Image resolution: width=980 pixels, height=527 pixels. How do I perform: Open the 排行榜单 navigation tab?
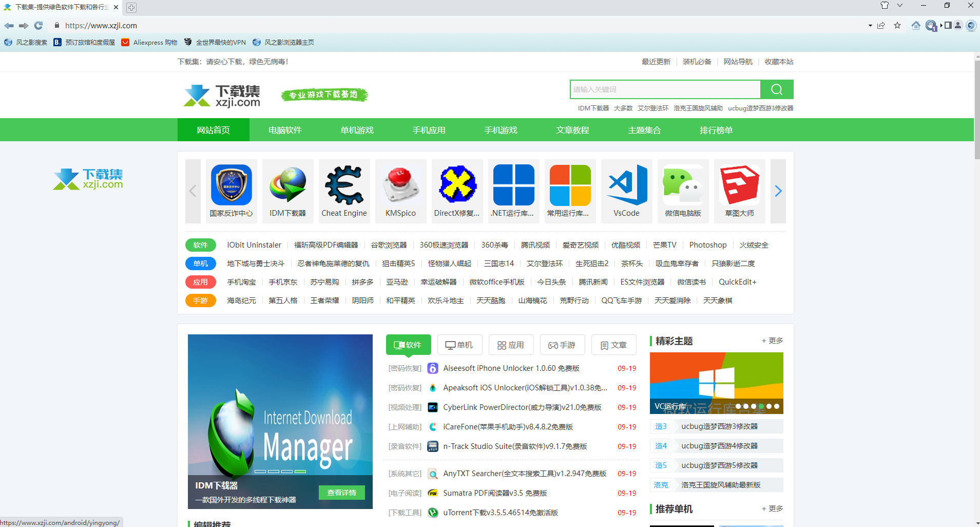pos(717,130)
